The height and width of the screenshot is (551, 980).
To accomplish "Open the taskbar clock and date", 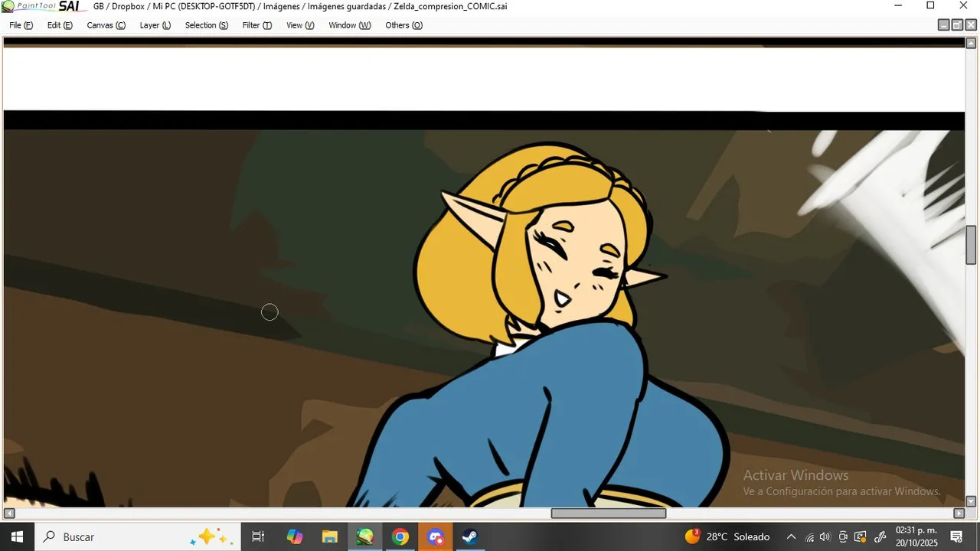I will pos(916,536).
